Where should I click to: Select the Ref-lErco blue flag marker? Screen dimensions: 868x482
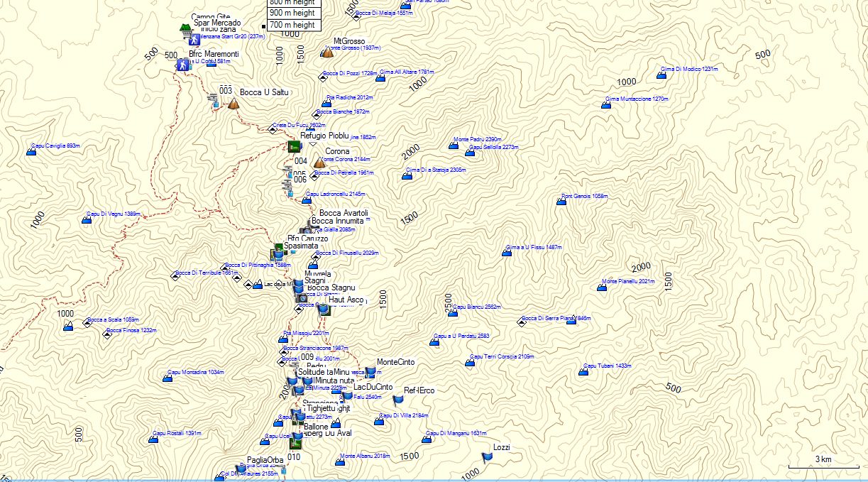click(398, 400)
